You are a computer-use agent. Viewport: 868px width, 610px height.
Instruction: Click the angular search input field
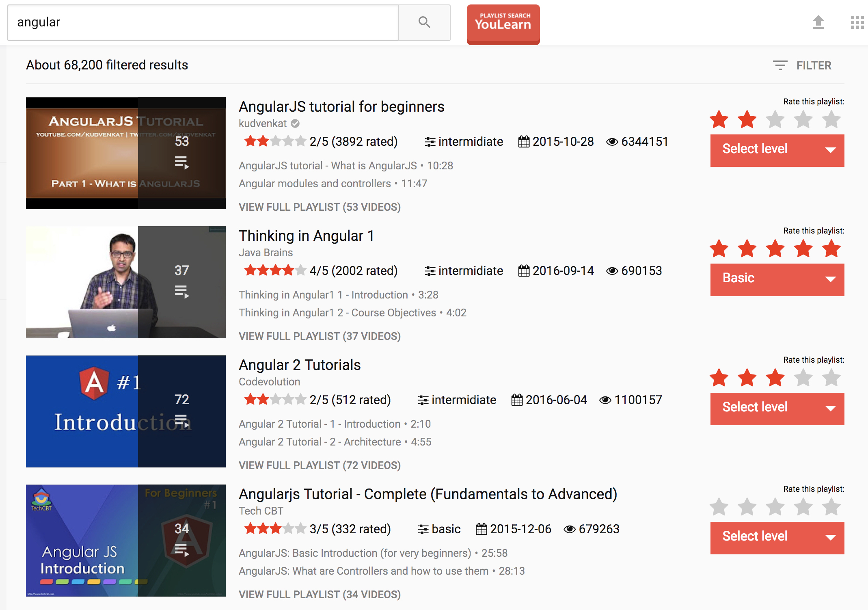pos(203,22)
